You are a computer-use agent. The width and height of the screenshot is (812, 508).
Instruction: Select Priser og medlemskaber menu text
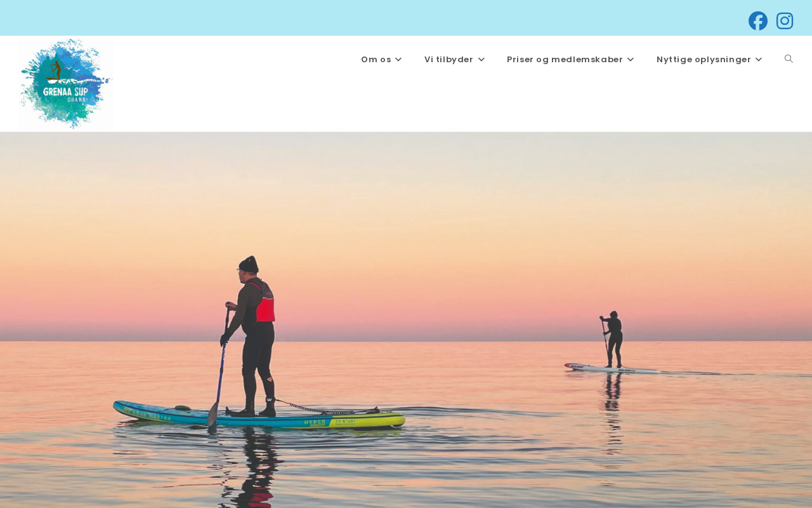565,59
